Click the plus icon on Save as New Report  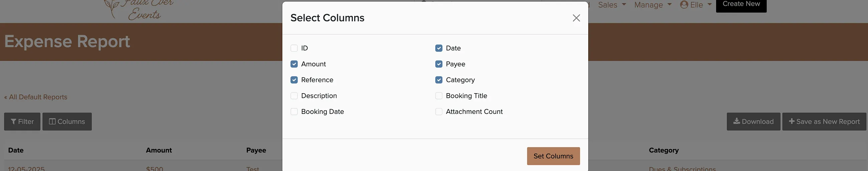[x=792, y=122]
